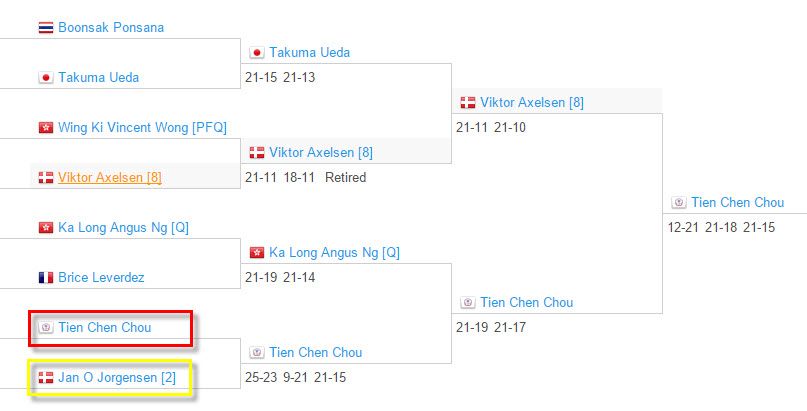Click Denmark flag beside Jan O Jorgensen
Viewport: 807px width, 411px height.
(46, 378)
